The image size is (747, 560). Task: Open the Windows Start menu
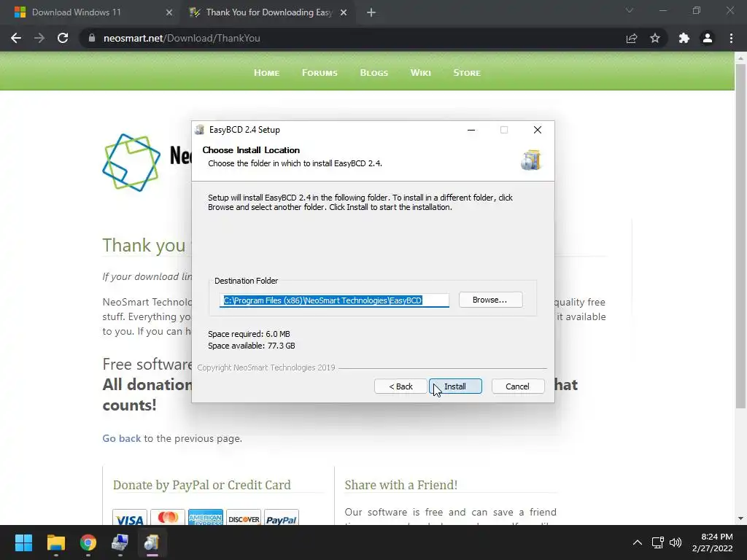click(x=23, y=542)
